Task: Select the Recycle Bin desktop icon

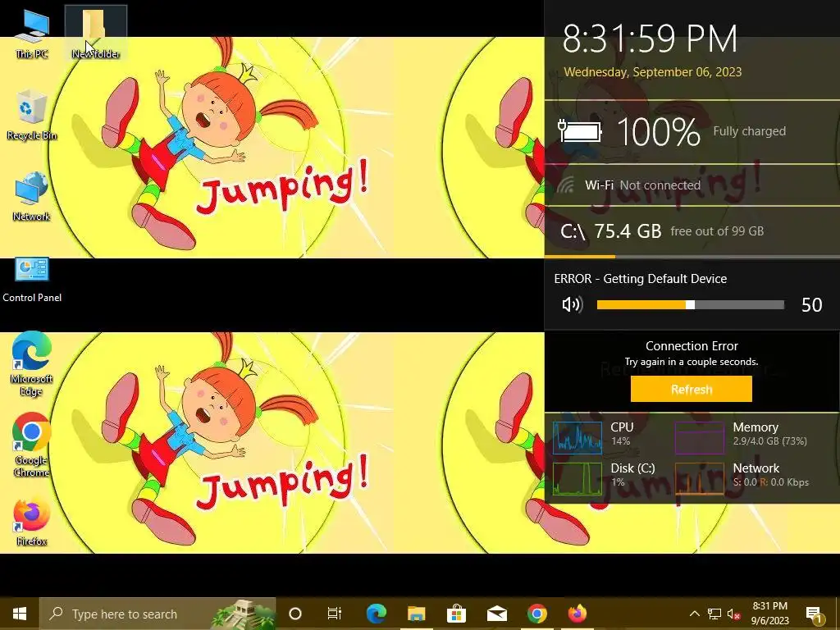Action: point(32,115)
